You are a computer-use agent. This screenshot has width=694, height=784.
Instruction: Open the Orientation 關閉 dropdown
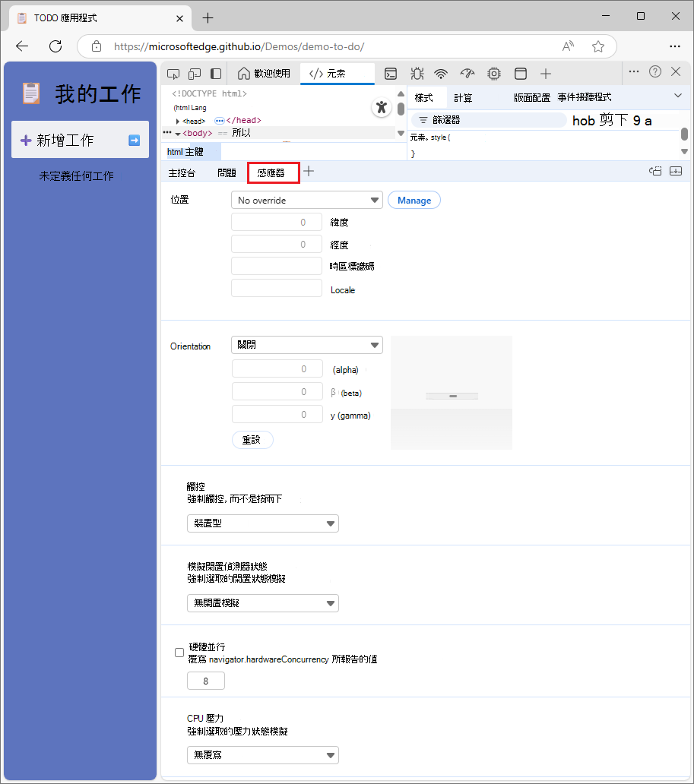306,345
